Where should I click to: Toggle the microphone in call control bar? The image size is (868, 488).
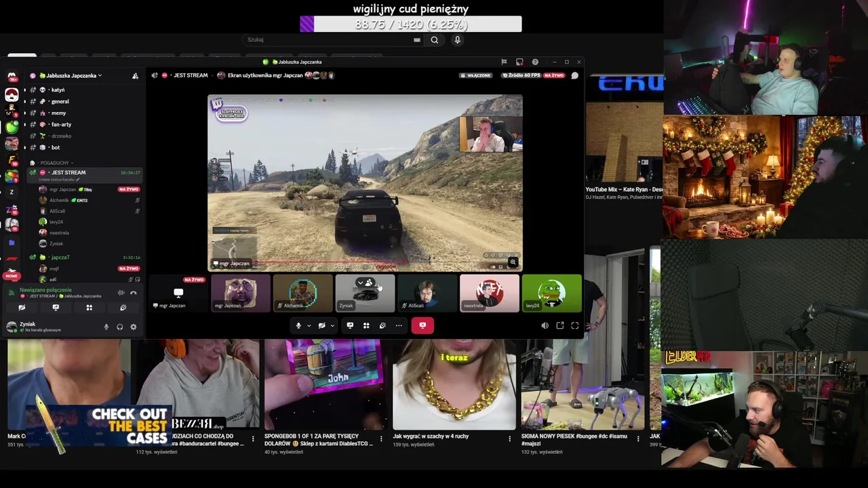(x=298, y=325)
